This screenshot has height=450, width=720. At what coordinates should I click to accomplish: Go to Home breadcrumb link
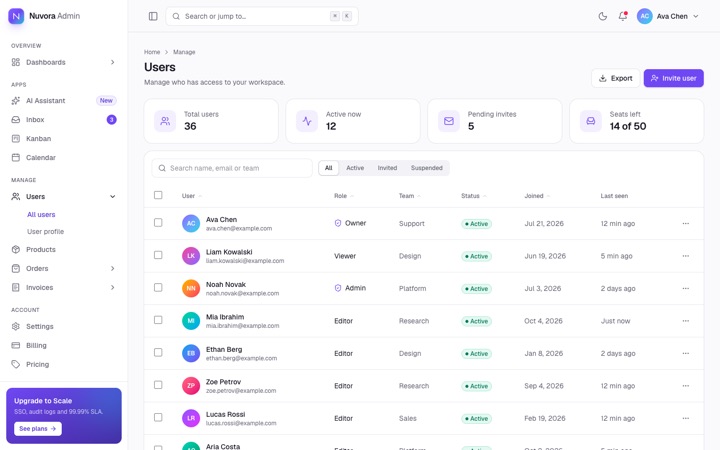[152, 52]
